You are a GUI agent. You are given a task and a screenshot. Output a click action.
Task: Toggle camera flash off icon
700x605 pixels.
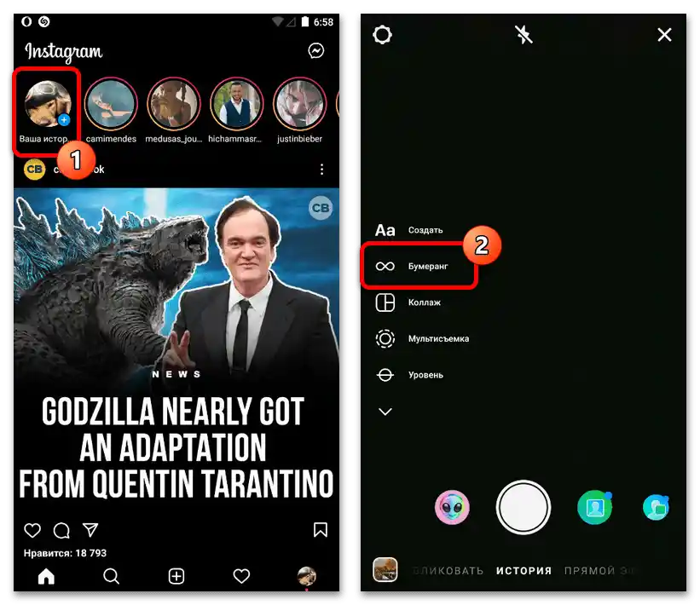(x=524, y=34)
